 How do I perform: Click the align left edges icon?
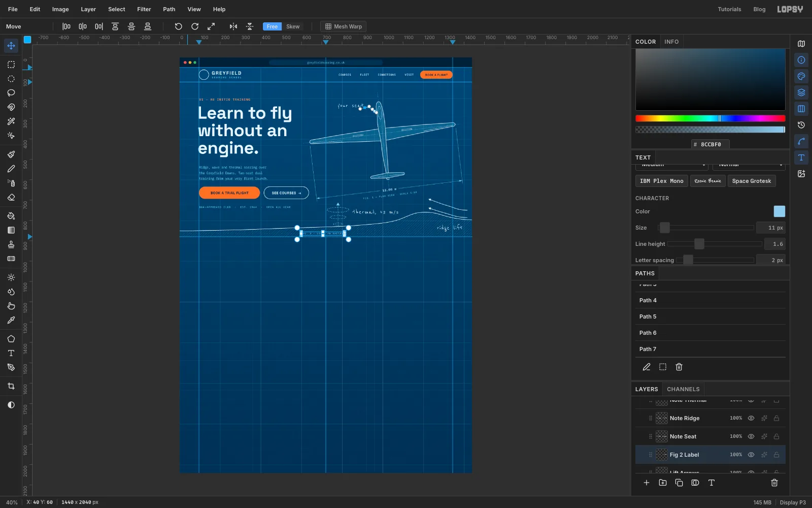(x=66, y=26)
